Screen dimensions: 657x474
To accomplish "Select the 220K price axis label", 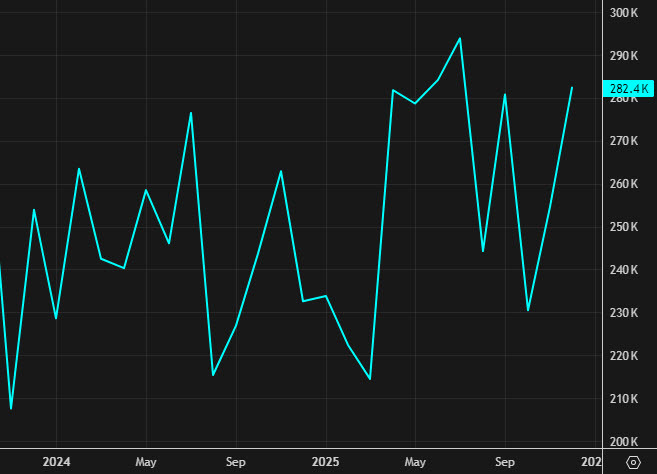I will click(x=625, y=356).
